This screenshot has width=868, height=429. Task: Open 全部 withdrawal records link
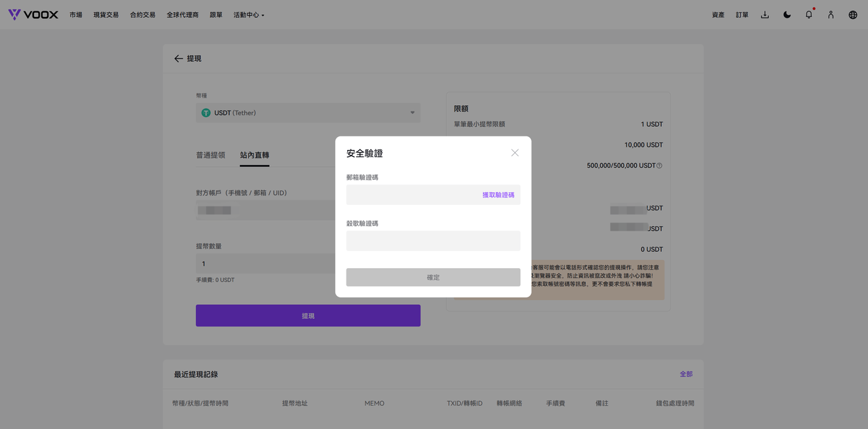(686, 374)
